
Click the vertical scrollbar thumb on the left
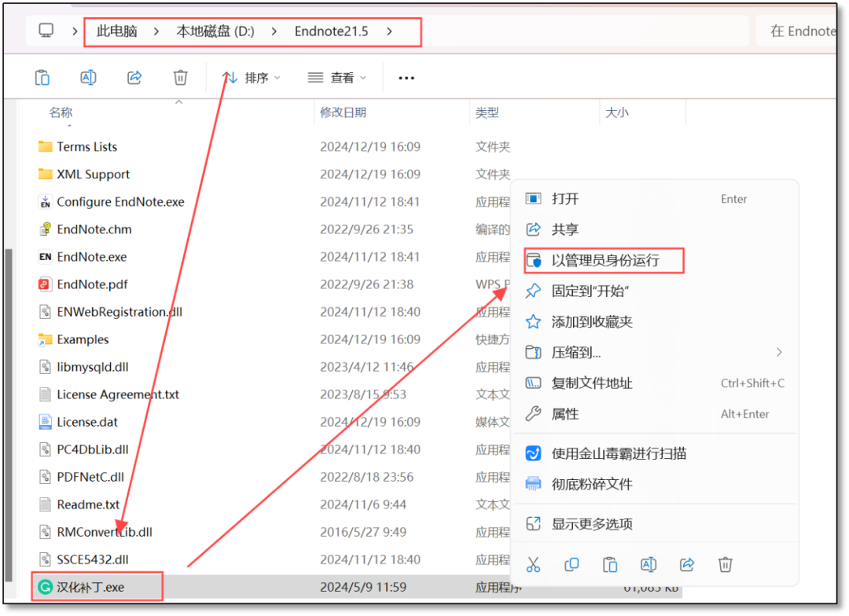8,415
